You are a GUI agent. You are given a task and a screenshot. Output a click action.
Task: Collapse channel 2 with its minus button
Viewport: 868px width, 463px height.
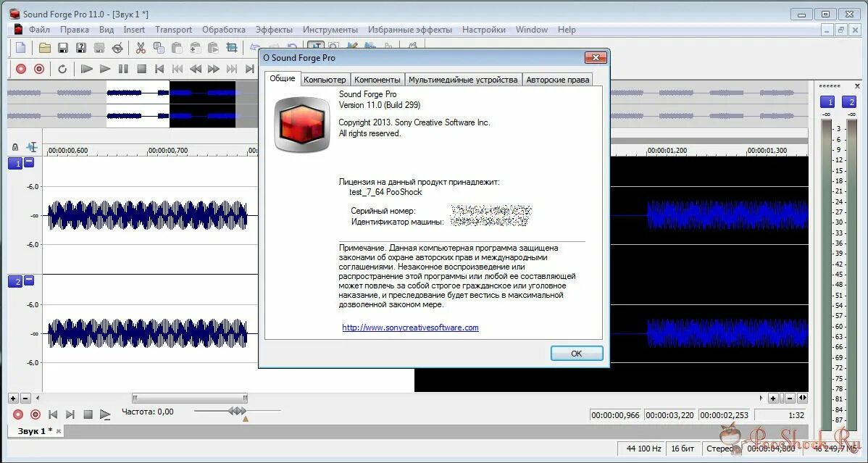click(x=29, y=281)
